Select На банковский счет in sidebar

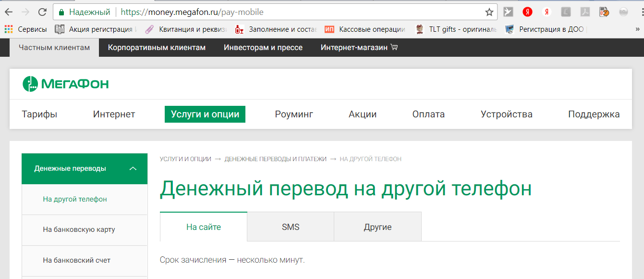[x=85, y=260]
